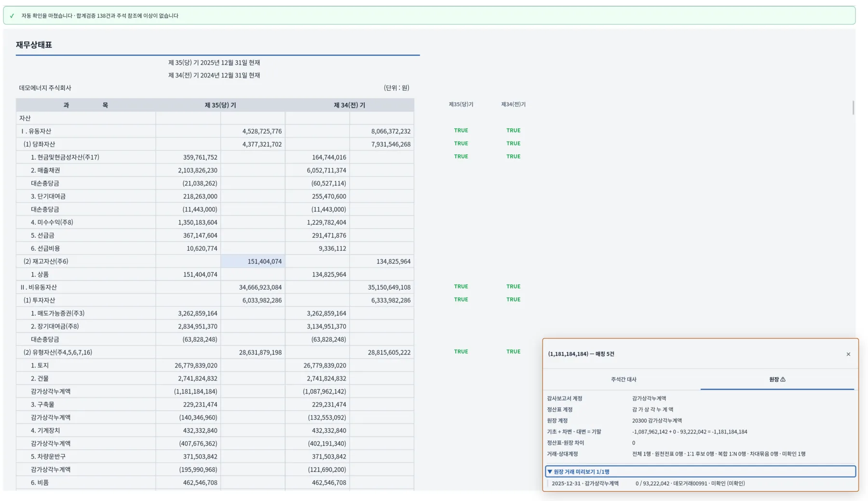Click the green checkmark icon in the banner

pos(12,16)
